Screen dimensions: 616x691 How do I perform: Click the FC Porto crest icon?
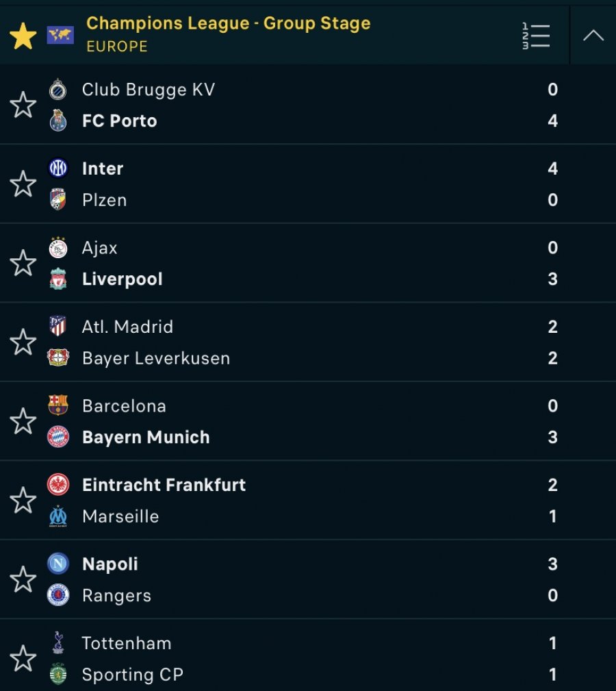[x=58, y=121]
